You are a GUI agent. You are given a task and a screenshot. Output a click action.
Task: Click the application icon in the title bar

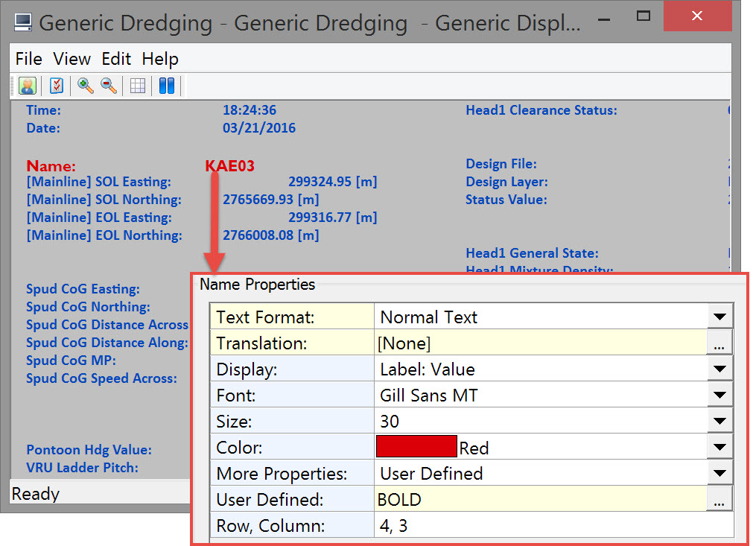[24, 22]
